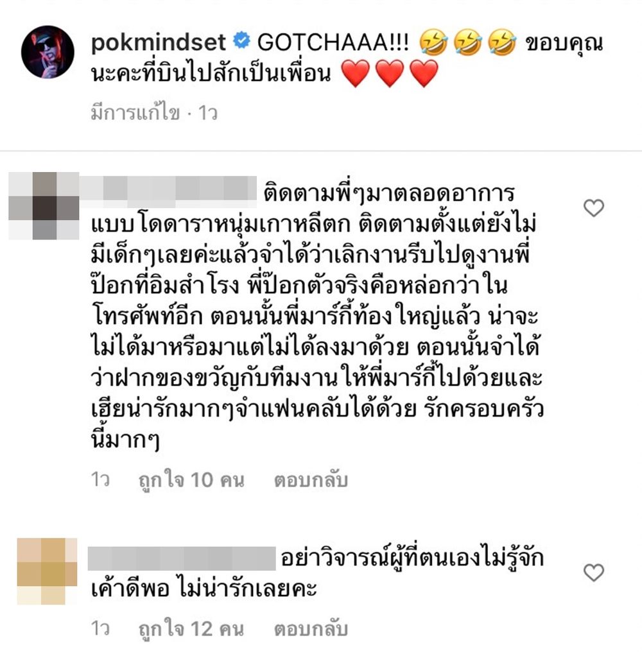Click the first comment's 1ว timestamp

coord(100,479)
